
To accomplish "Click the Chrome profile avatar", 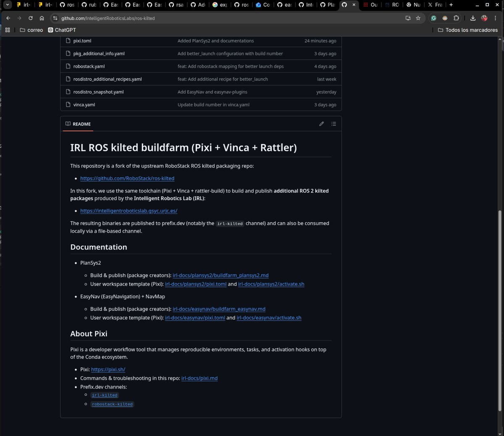I will tap(484, 18).
